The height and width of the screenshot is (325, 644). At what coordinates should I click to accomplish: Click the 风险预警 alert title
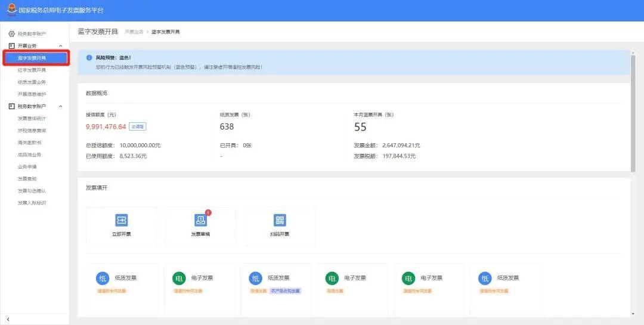click(x=113, y=58)
